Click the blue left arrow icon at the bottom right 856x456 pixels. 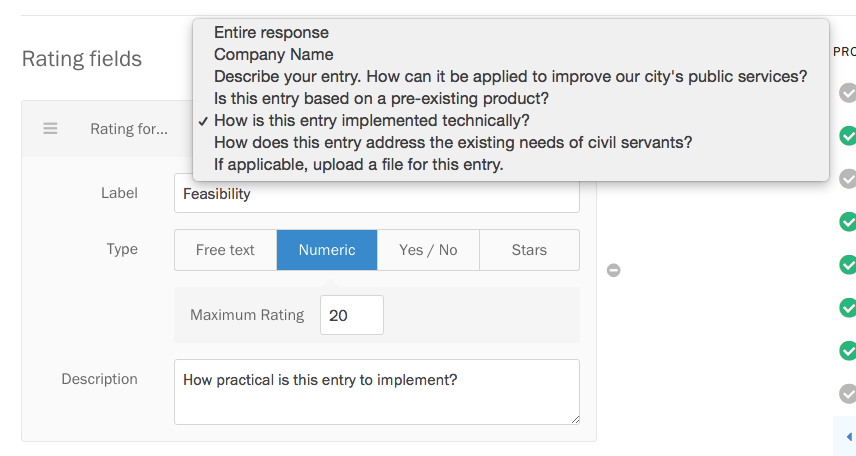click(x=849, y=436)
